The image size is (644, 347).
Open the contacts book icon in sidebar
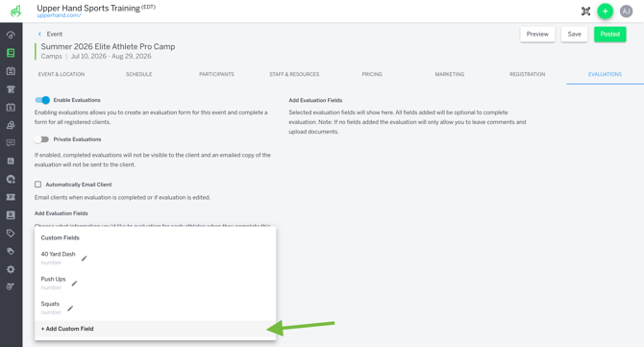click(x=12, y=215)
